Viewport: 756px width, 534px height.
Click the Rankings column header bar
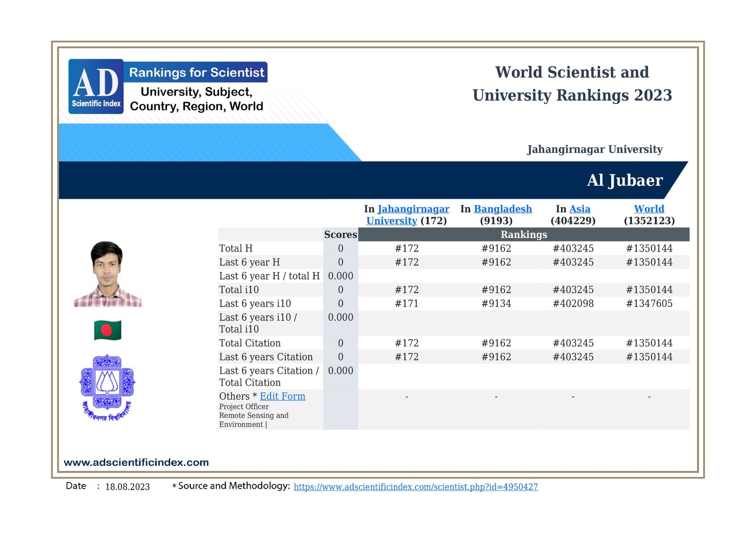click(x=524, y=235)
